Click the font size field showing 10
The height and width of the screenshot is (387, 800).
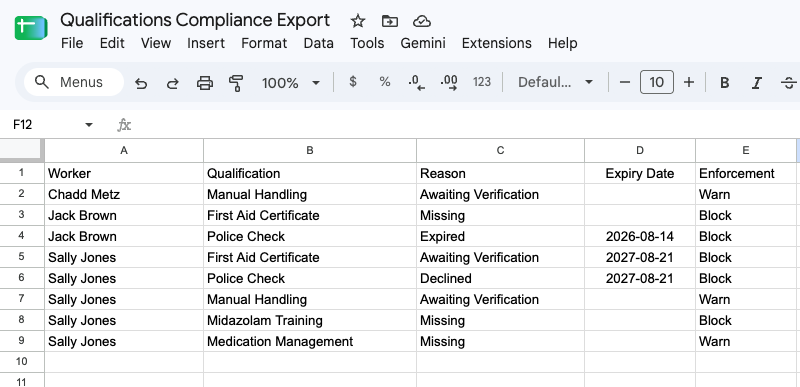pyautogui.click(x=657, y=82)
